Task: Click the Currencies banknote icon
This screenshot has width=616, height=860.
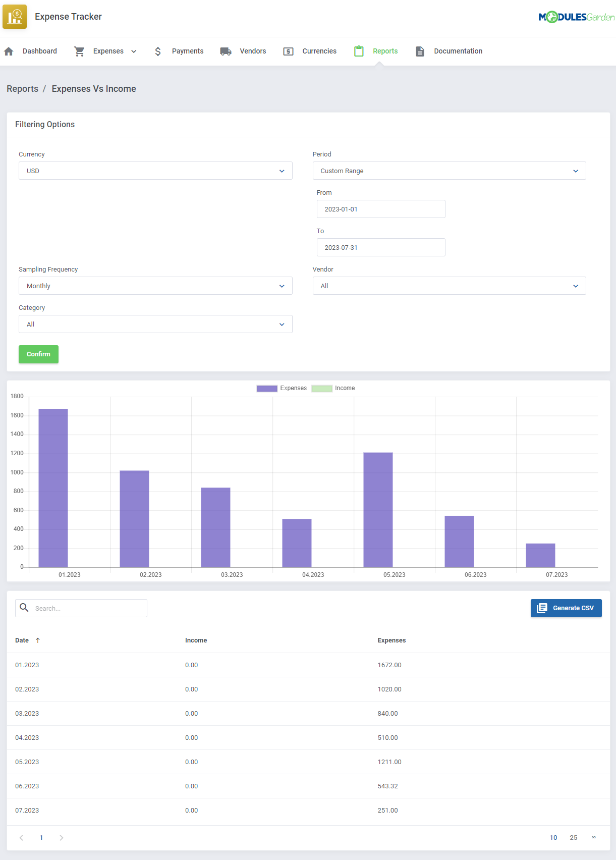Action: (x=288, y=51)
